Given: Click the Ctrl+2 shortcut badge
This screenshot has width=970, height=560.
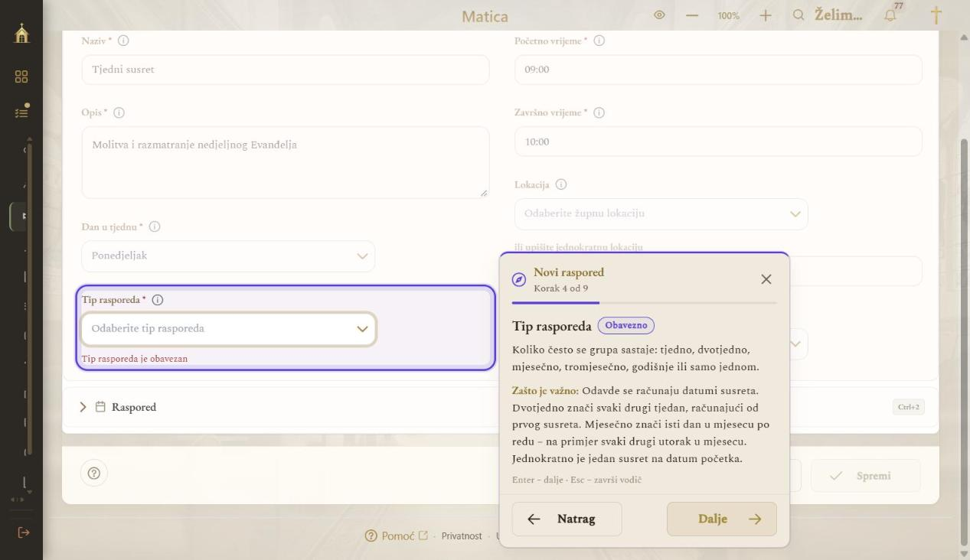Looking at the screenshot, I should point(908,407).
